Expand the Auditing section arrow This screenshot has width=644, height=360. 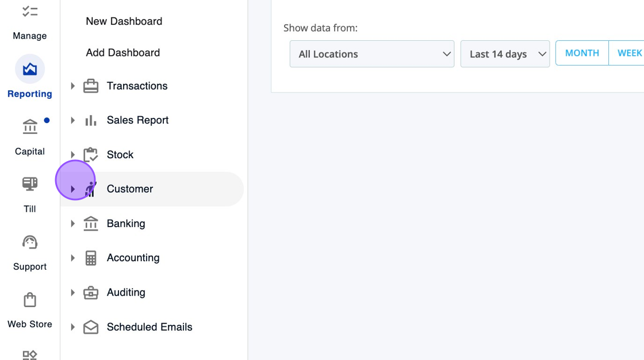click(73, 293)
